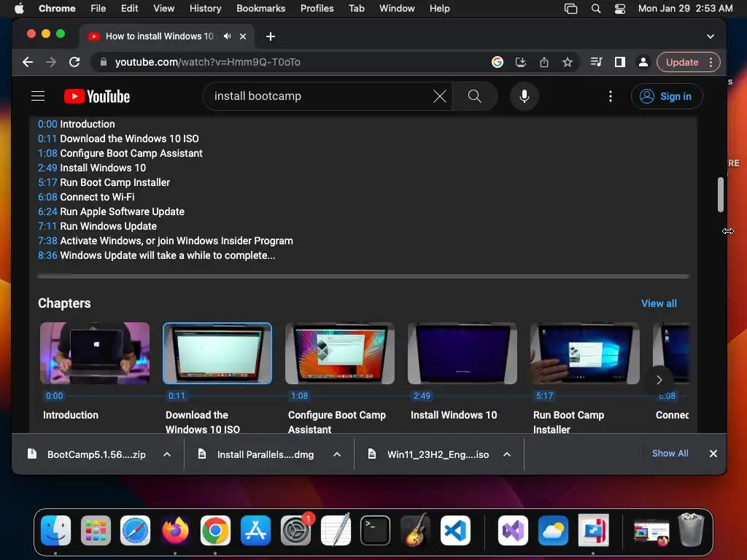The width and height of the screenshot is (747, 560).
Task: Open the Chrome menu in the menu bar
Action: tap(57, 8)
